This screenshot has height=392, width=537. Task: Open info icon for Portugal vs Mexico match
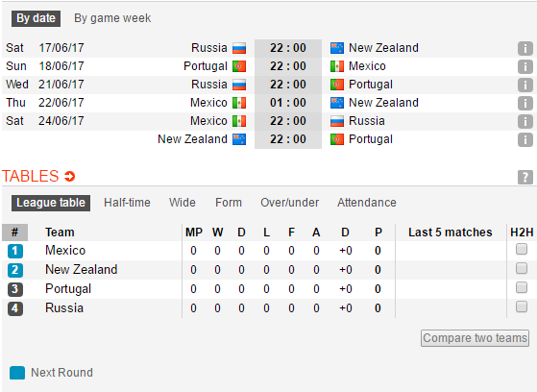pos(525,66)
